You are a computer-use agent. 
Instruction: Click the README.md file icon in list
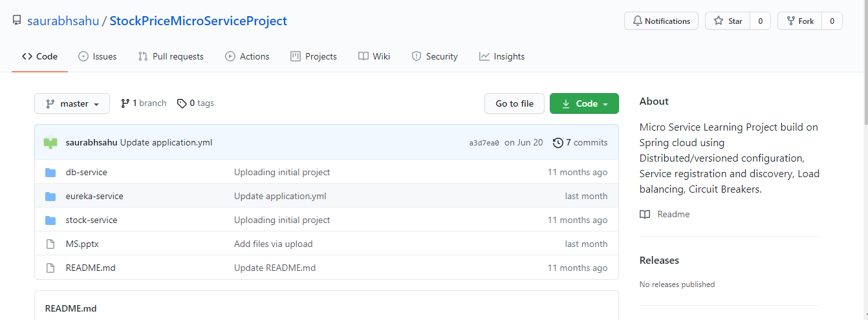click(50, 268)
